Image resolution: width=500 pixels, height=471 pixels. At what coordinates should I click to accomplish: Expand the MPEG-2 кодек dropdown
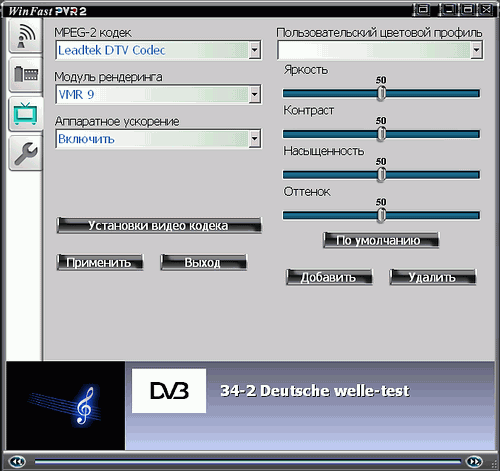pos(254,50)
